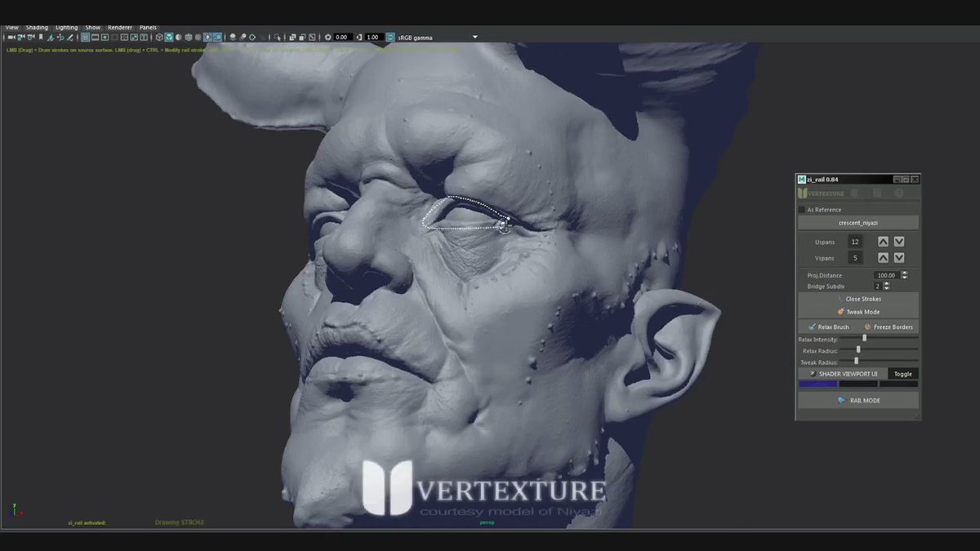Check the As Reference checkbox
The height and width of the screenshot is (551, 980).
coord(802,210)
